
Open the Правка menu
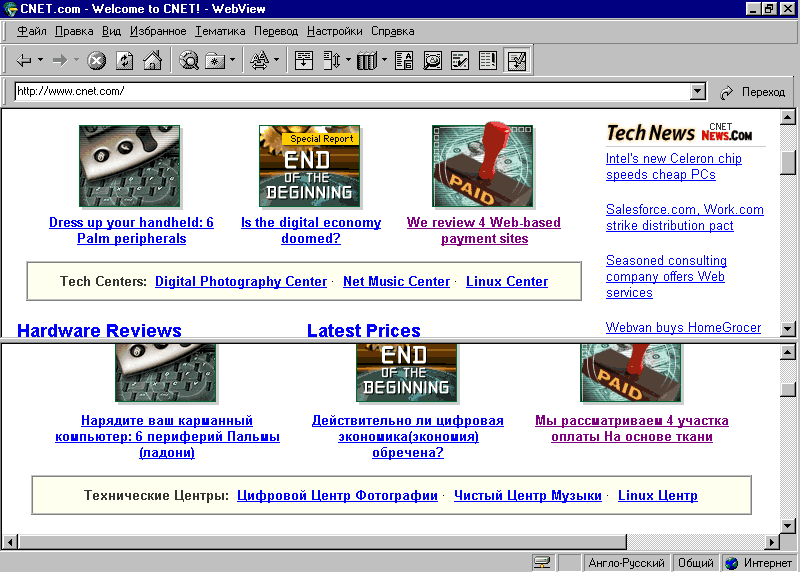click(74, 31)
